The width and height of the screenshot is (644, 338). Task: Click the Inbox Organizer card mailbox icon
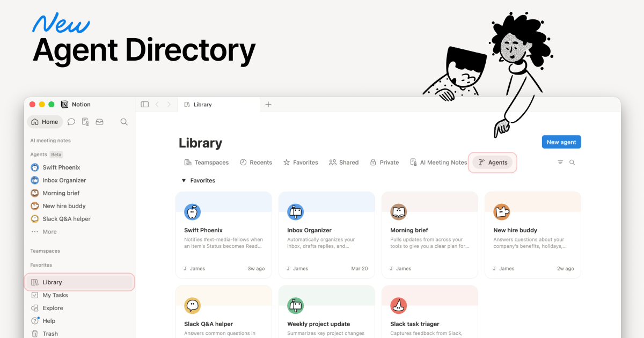(296, 212)
